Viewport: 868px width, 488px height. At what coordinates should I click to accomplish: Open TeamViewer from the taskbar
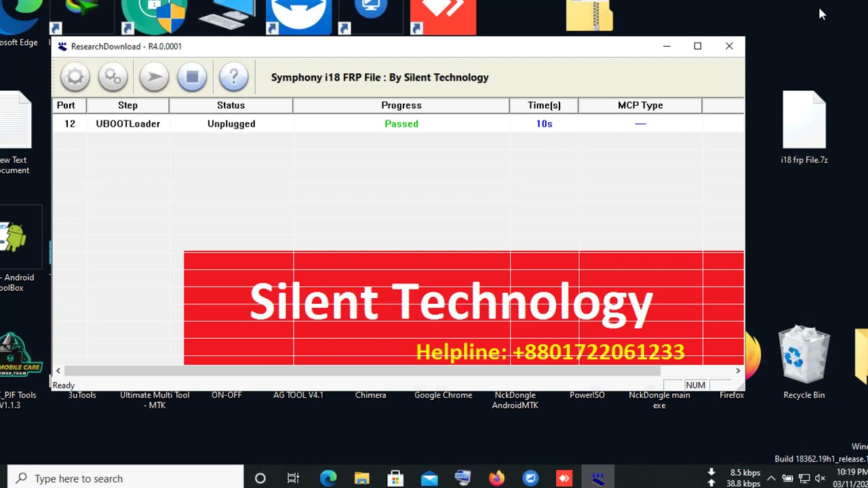pos(530,479)
